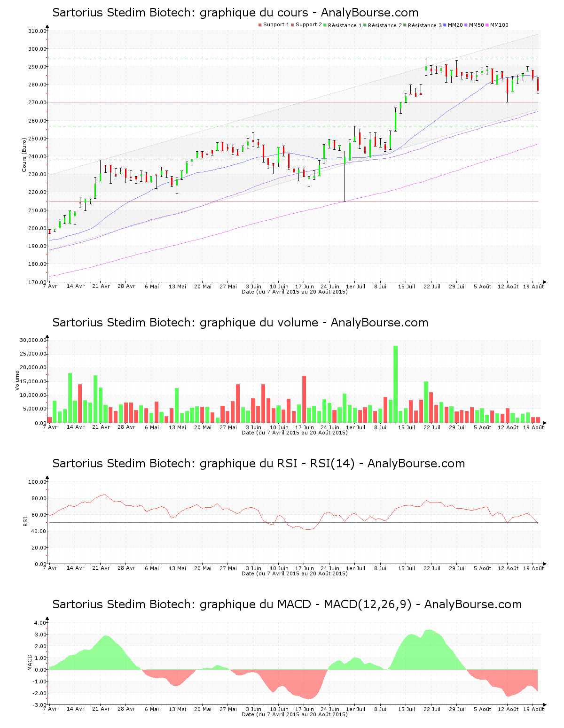
Task: Click the RSI(14) chart title
Action: [x=258, y=464]
